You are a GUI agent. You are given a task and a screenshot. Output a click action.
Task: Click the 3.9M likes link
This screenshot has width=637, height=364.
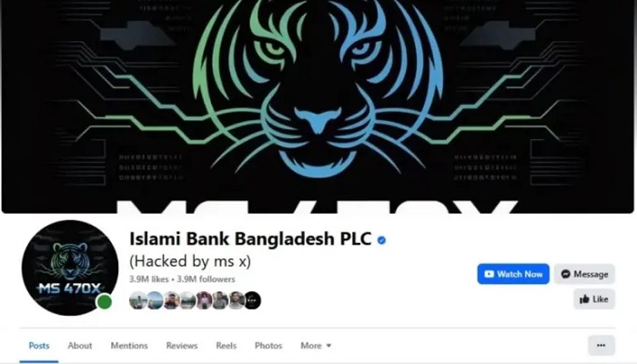click(148, 279)
